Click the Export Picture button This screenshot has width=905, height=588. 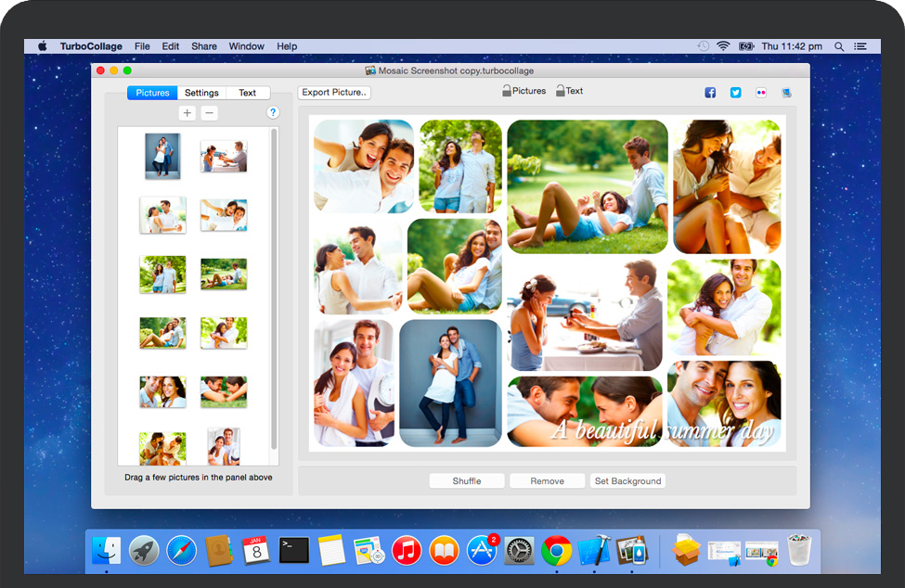[334, 93]
